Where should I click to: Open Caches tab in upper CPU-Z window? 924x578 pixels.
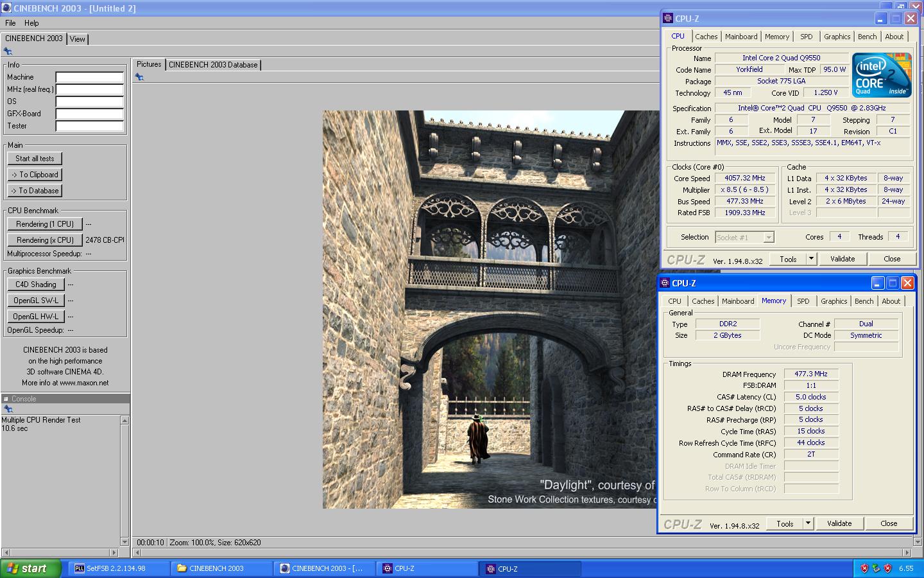coord(706,37)
